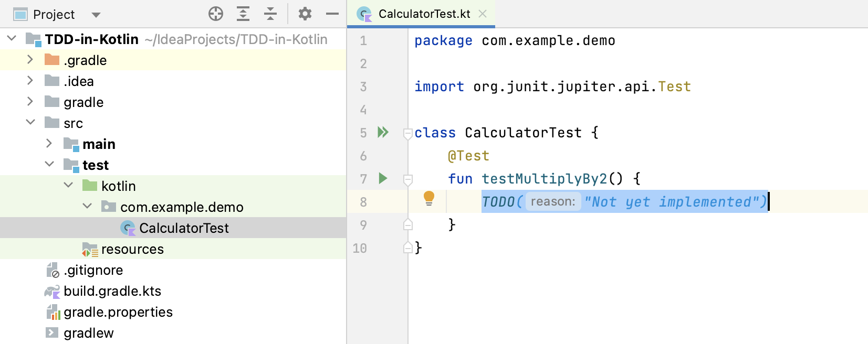Collapse the com.example.demo package
Image resolution: width=868 pixels, height=344 pixels.
point(87,207)
